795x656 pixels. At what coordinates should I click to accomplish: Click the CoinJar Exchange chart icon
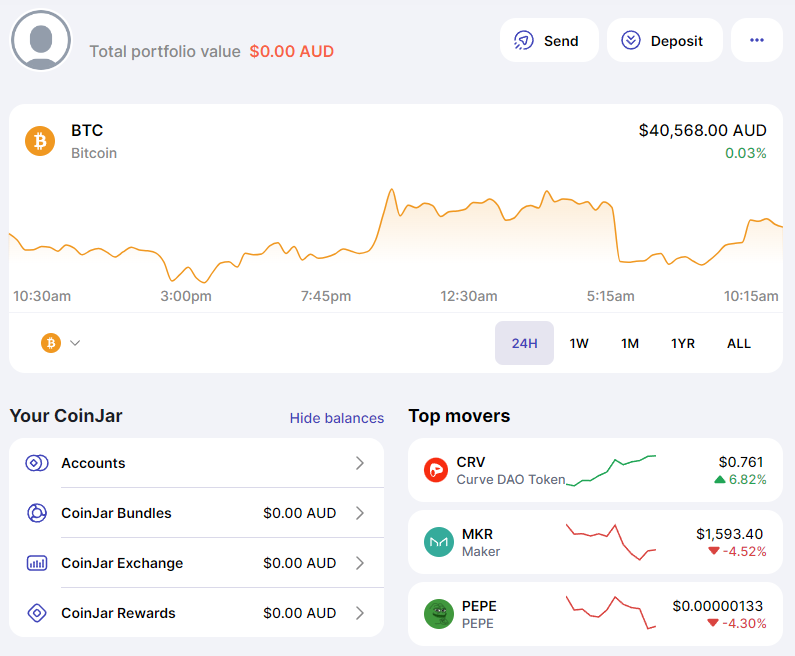[37, 563]
